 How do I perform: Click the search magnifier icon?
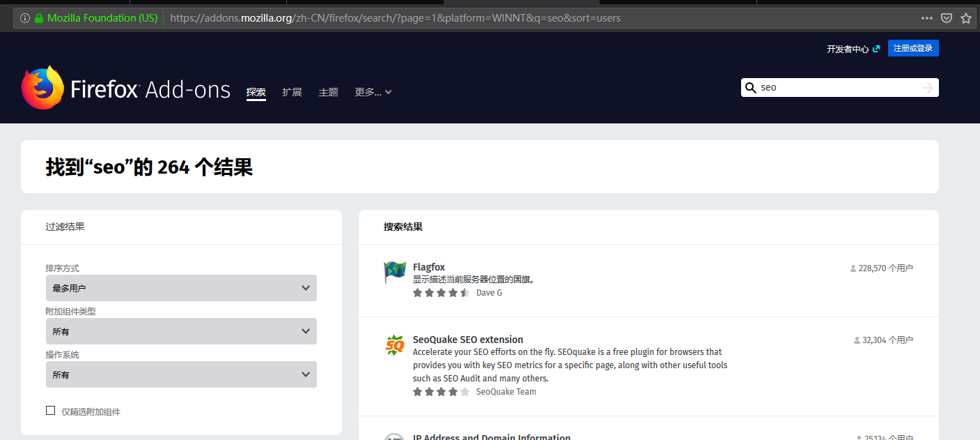tap(751, 87)
